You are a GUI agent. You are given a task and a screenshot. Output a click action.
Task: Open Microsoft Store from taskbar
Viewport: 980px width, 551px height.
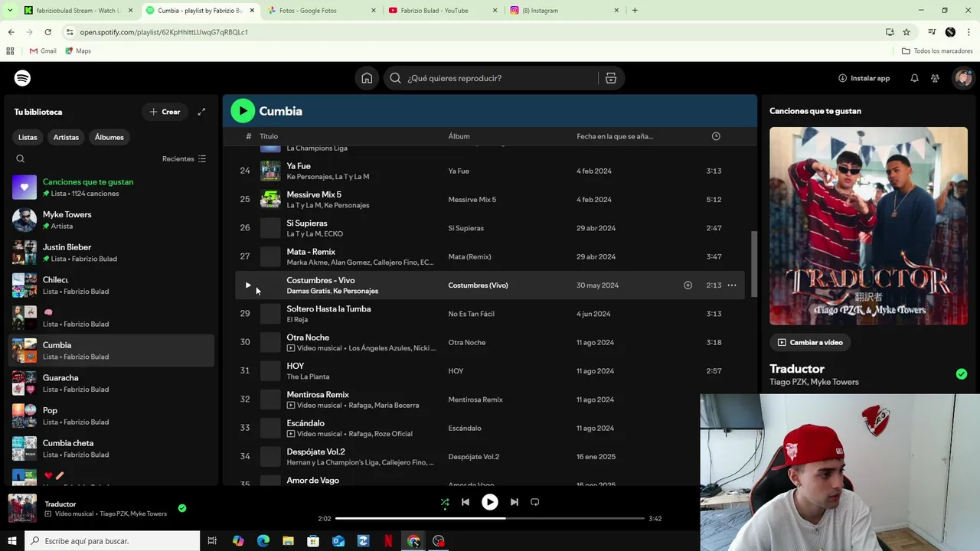click(x=313, y=541)
